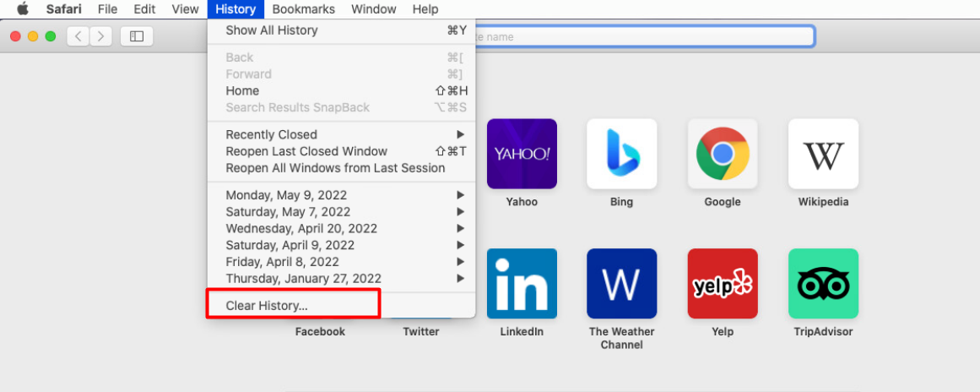Expand Saturday, May 7, 2022 history
980x392 pixels.
pyautogui.click(x=341, y=212)
